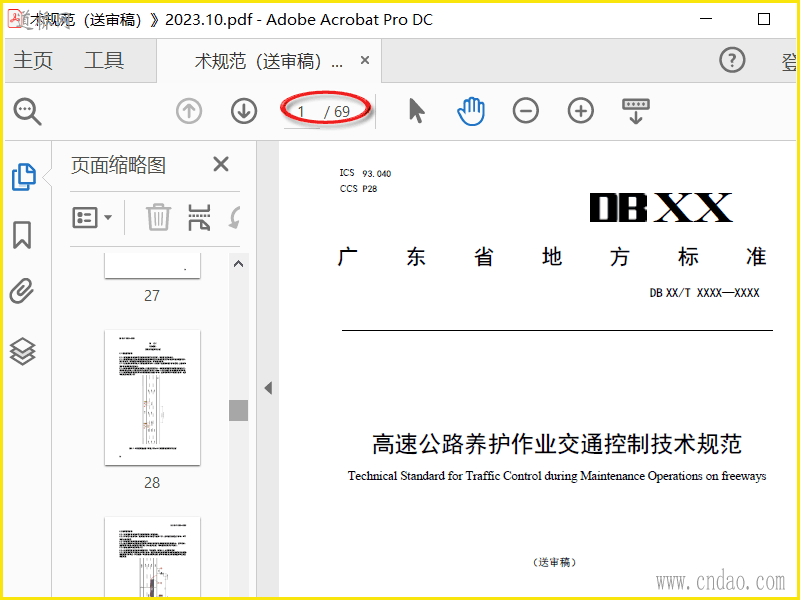Open the help question mark menu
800x600 pixels.
[x=732, y=60]
